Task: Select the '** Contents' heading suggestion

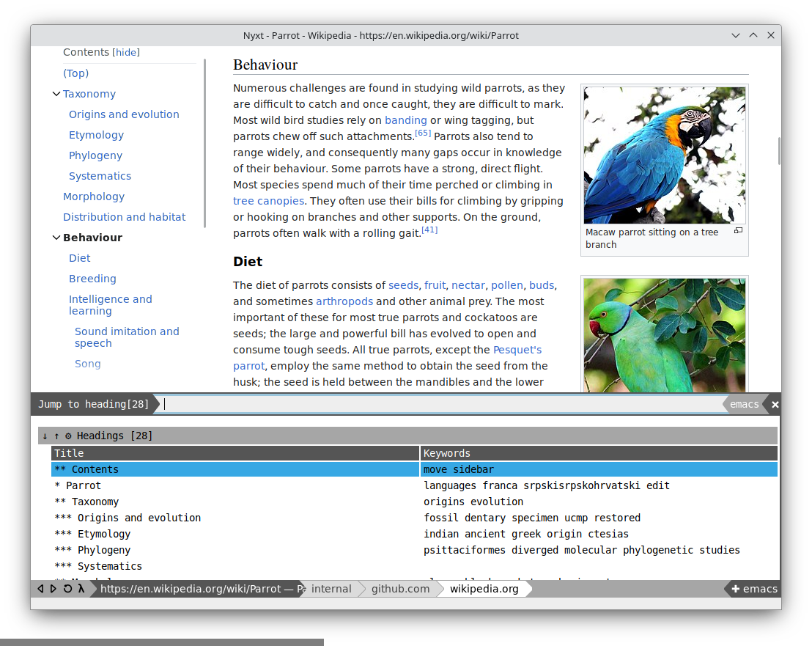Action: pos(414,469)
